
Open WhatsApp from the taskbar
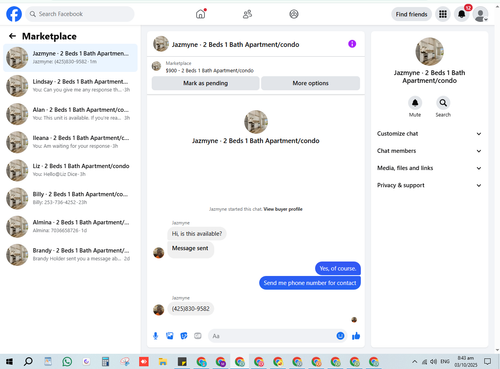tap(67, 361)
